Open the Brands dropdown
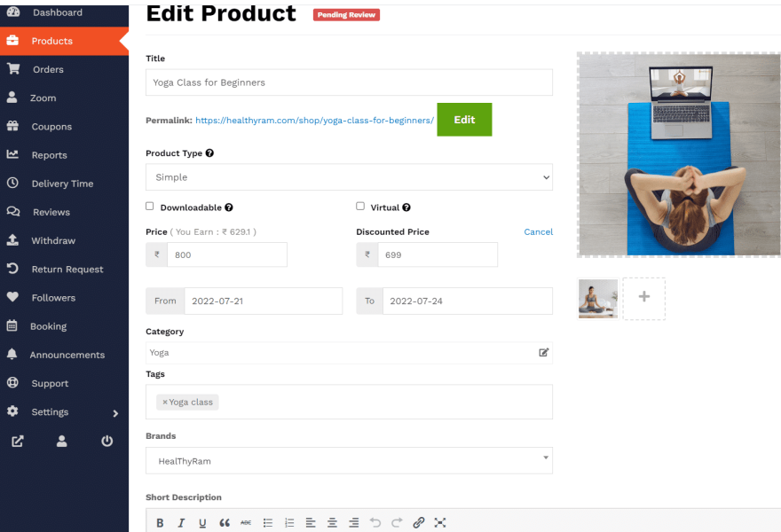This screenshot has width=781, height=532. click(x=349, y=460)
